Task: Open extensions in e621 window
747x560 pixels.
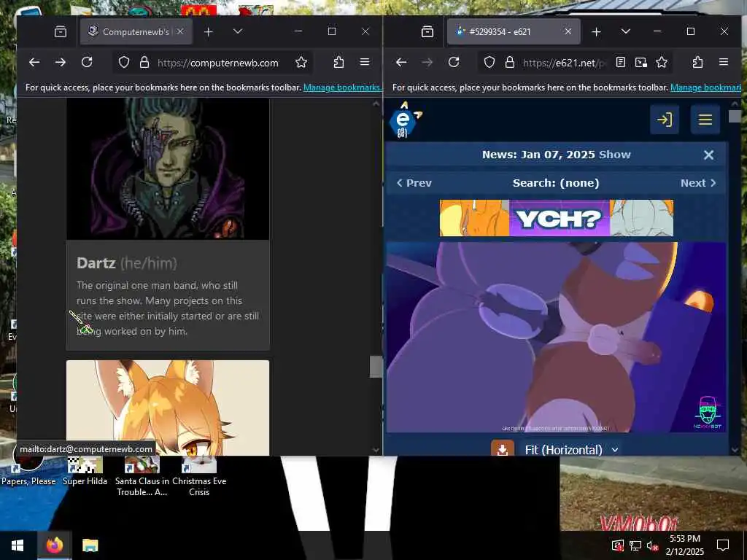Action: pos(698,63)
